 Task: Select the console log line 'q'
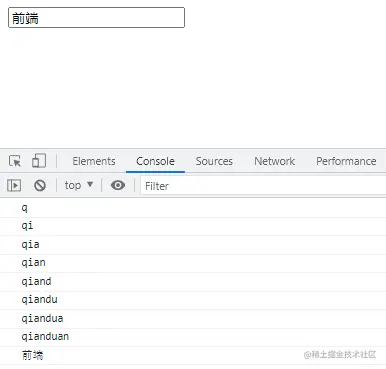click(193, 208)
